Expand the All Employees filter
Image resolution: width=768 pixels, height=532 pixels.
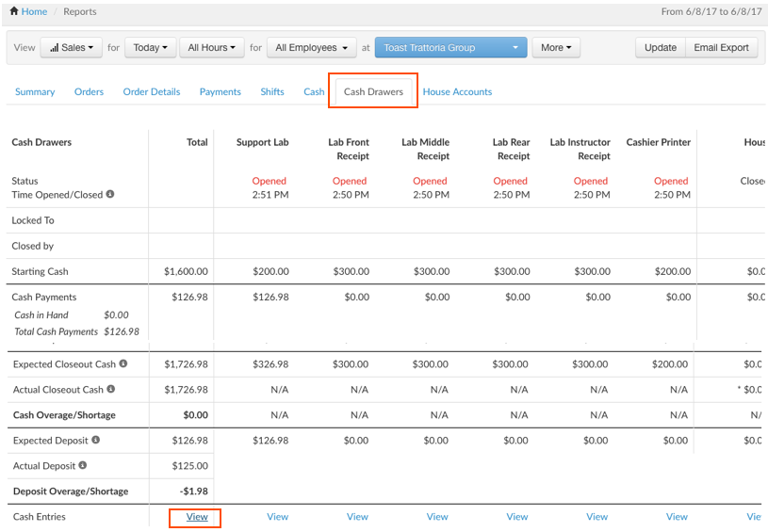(311, 48)
